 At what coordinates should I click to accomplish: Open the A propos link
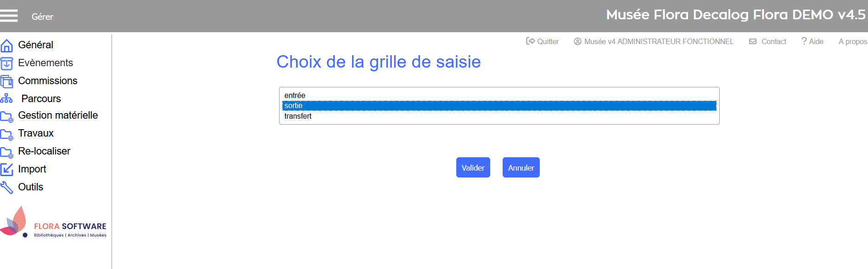[x=852, y=41]
